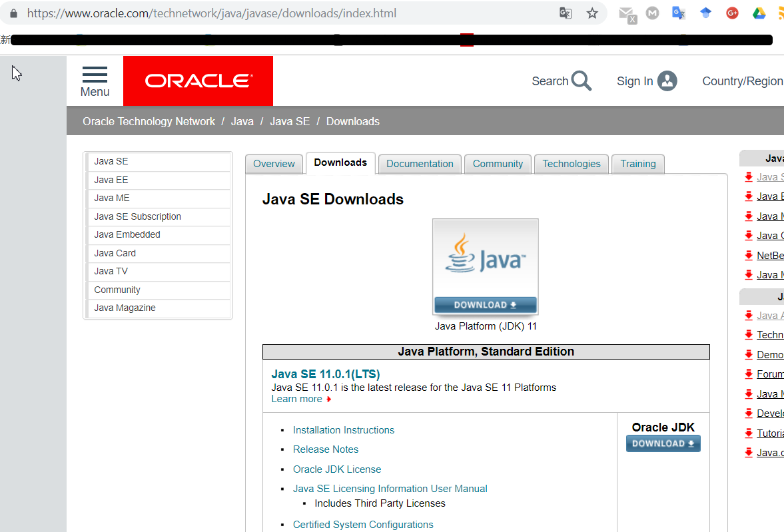Click the Sign In user avatar icon
Image resolution: width=784 pixels, height=532 pixels.
[667, 81]
